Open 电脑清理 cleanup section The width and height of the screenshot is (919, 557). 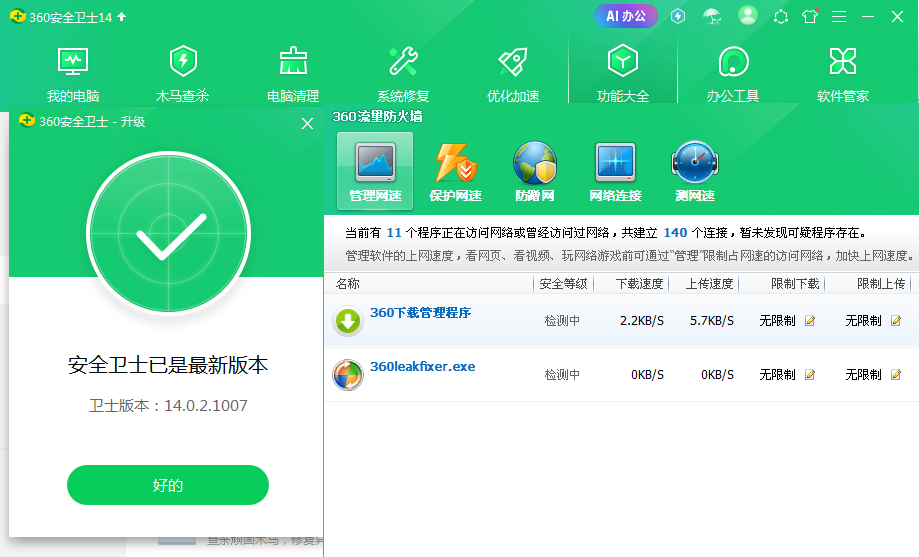293,74
